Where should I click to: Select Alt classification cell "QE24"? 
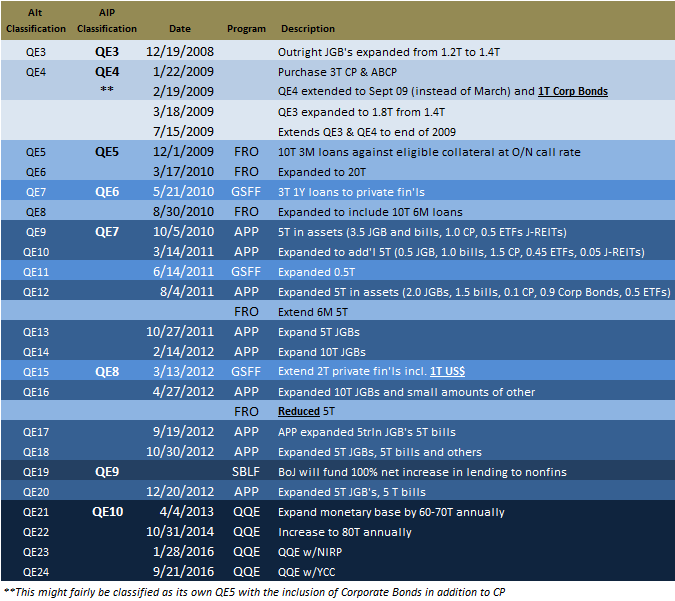pyautogui.click(x=36, y=572)
